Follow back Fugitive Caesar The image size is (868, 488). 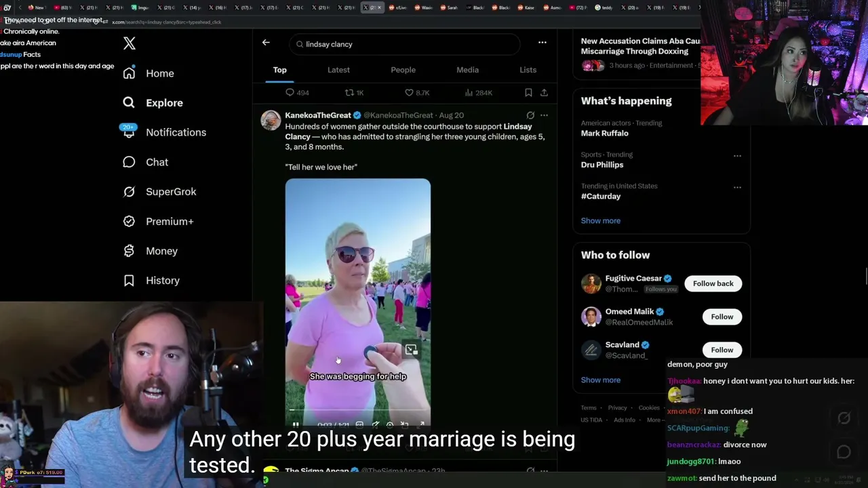pos(713,283)
